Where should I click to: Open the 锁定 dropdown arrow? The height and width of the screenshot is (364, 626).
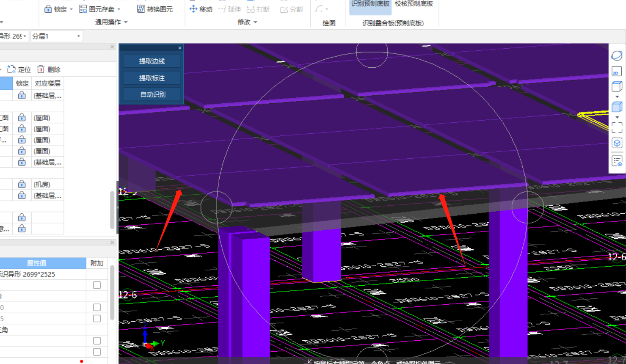coord(71,9)
